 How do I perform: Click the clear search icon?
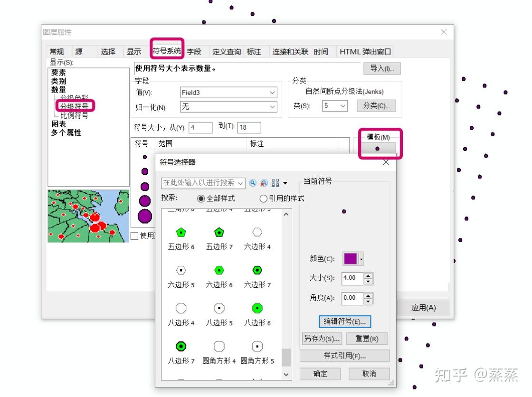(x=265, y=183)
